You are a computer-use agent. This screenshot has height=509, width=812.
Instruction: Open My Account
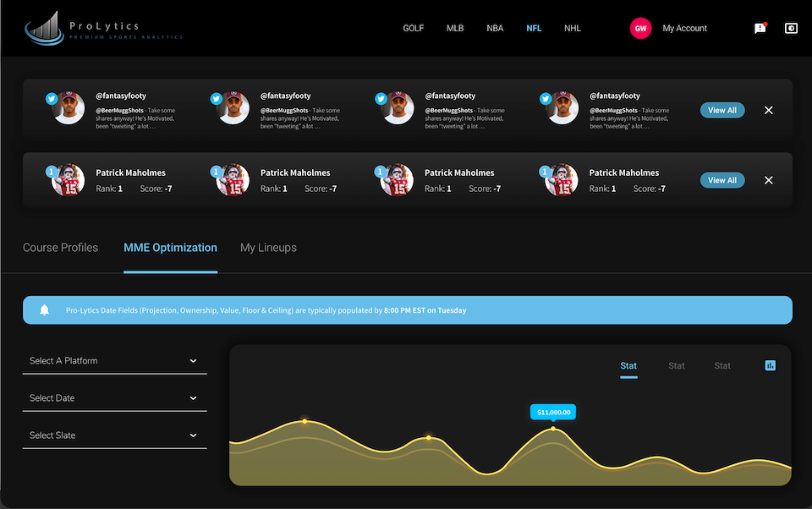coord(684,29)
